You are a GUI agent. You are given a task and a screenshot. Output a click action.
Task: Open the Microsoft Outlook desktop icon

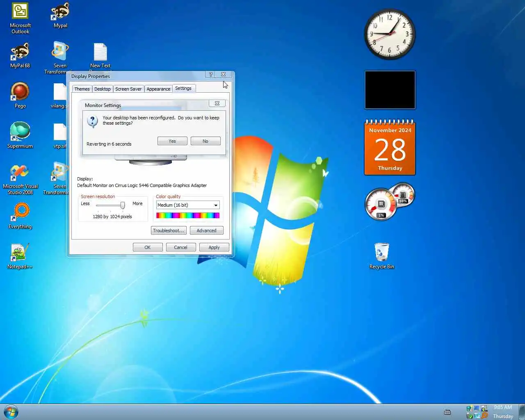click(20, 18)
